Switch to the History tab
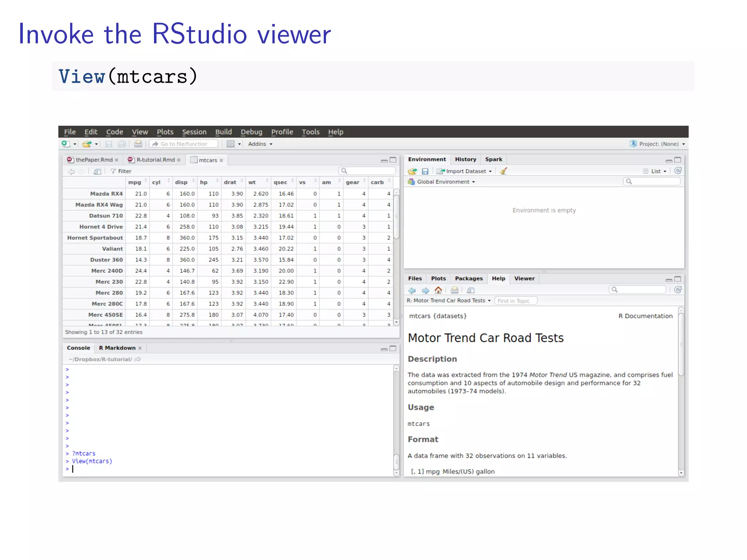The width and height of the screenshot is (747, 560). (465, 159)
